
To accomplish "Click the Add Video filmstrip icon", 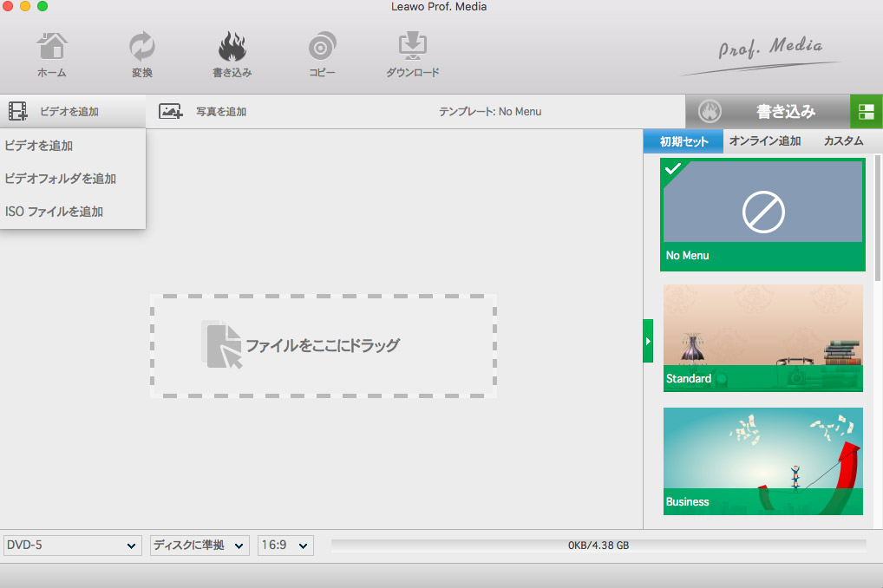I will coord(18,111).
